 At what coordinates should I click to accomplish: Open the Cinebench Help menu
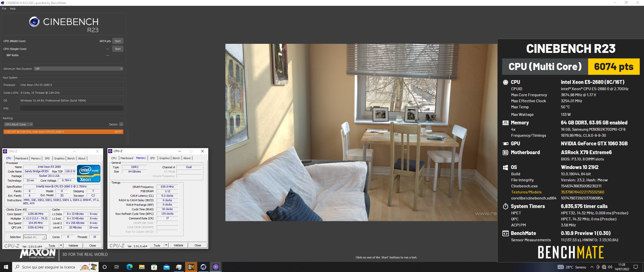tap(13, 9)
